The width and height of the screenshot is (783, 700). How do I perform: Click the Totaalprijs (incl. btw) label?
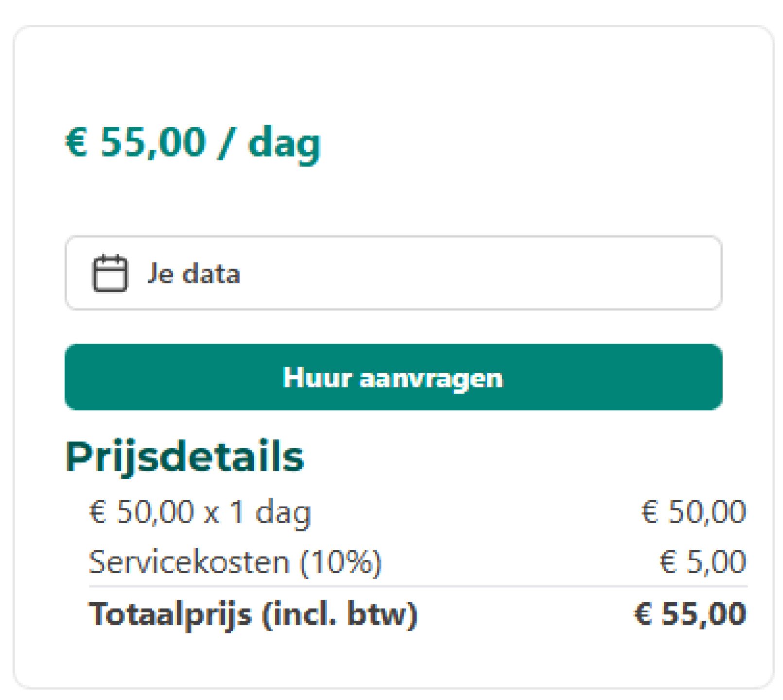point(253,615)
